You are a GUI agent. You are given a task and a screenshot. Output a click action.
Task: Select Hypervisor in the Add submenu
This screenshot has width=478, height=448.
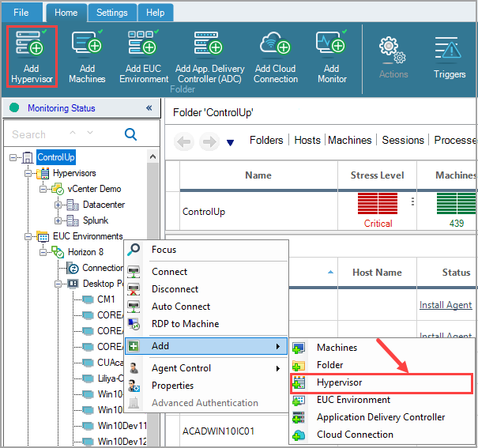[382, 382]
